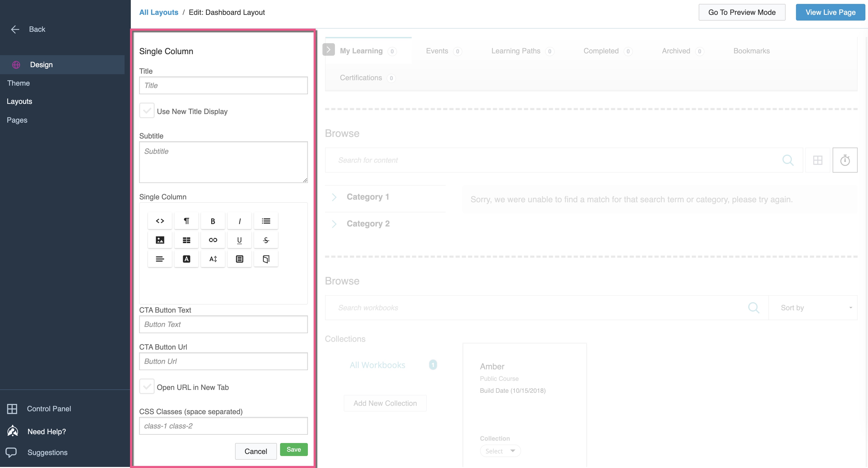The image size is (868, 468).
Task: Open text alignment options
Action: tap(160, 259)
